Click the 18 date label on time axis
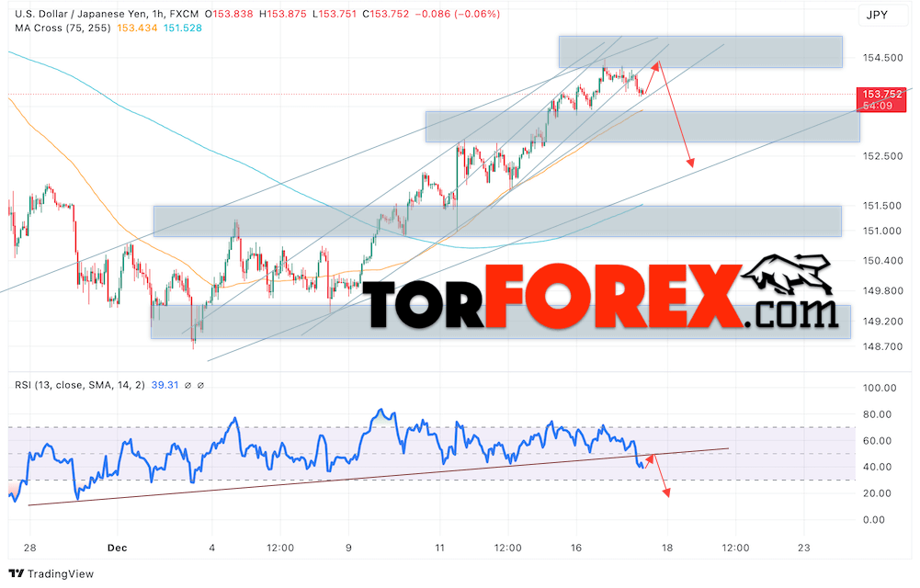920x588 pixels. (x=667, y=548)
